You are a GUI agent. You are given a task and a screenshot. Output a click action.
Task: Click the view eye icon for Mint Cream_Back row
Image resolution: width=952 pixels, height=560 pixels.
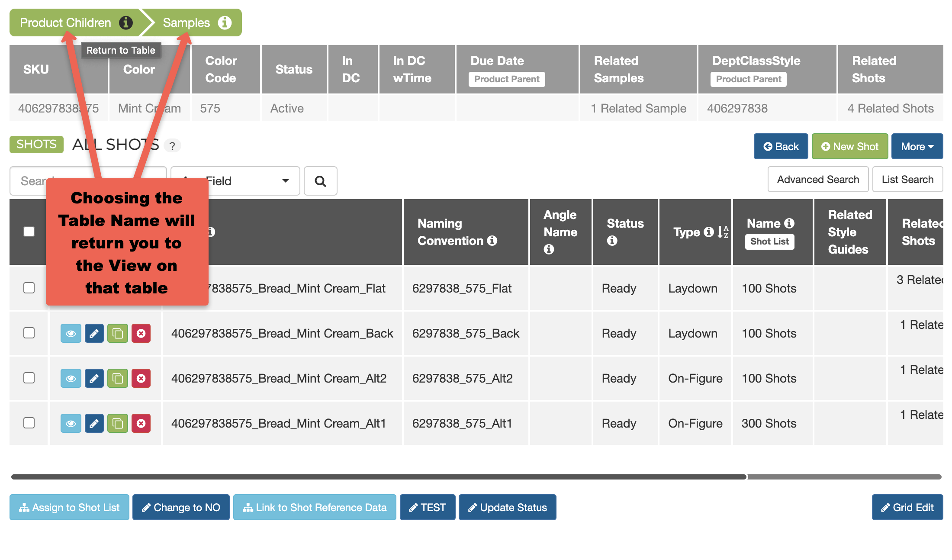pyautogui.click(x=71, y=333)
